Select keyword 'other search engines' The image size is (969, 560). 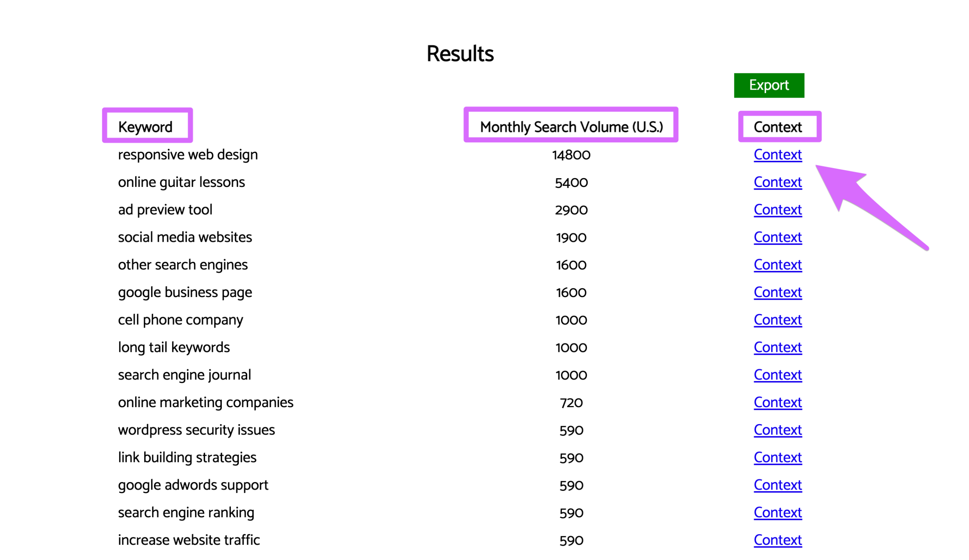click(183, 265)
